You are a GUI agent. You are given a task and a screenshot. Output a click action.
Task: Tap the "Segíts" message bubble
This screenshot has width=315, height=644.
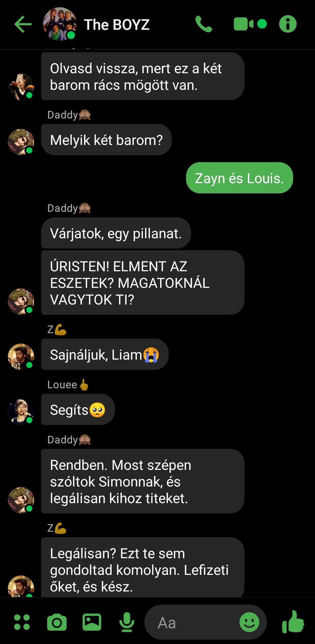(x=78, y=409)
